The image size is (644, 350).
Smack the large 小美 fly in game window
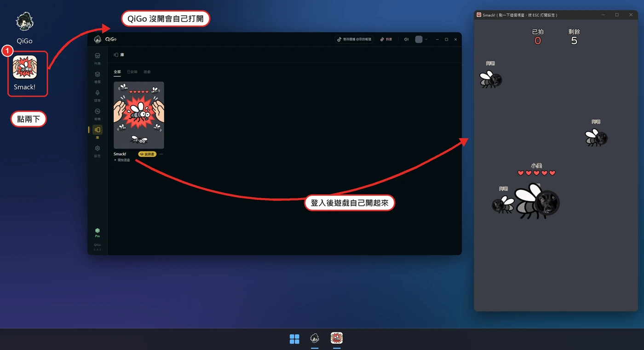click(537, 201)
